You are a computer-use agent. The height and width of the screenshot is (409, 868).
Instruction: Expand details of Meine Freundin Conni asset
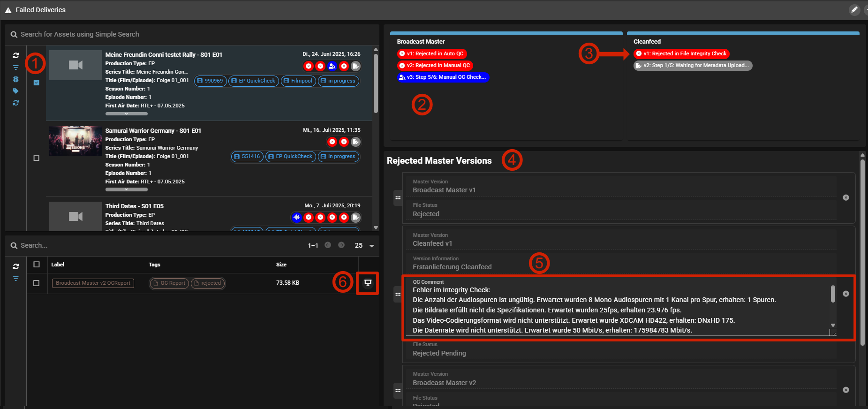126,114
